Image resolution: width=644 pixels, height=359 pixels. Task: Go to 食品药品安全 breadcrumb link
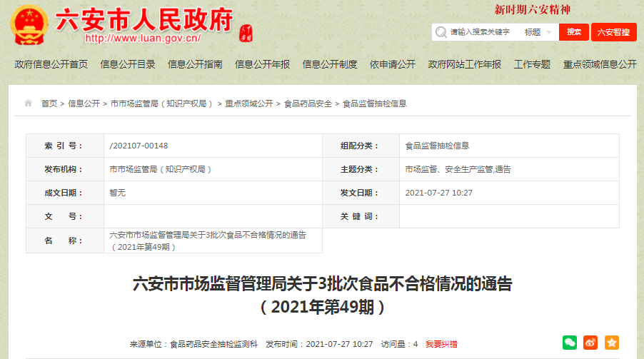pos(308,103)
